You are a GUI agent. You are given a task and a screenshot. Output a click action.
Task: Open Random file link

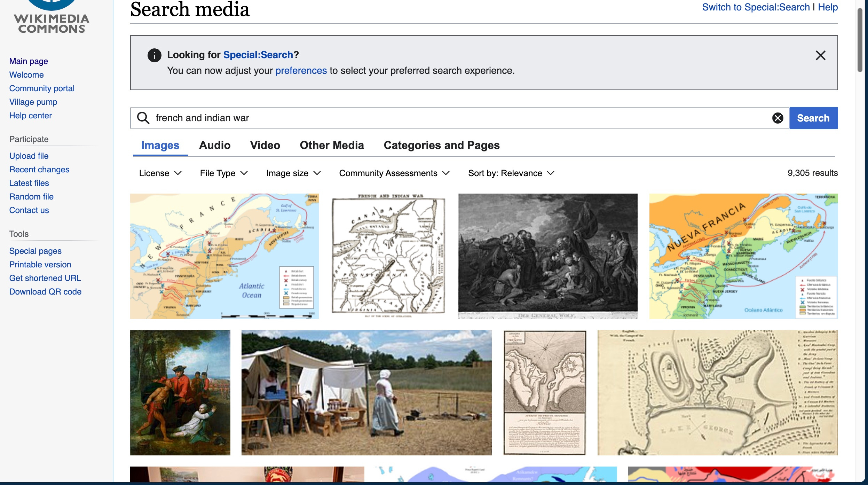click(31, 197)
